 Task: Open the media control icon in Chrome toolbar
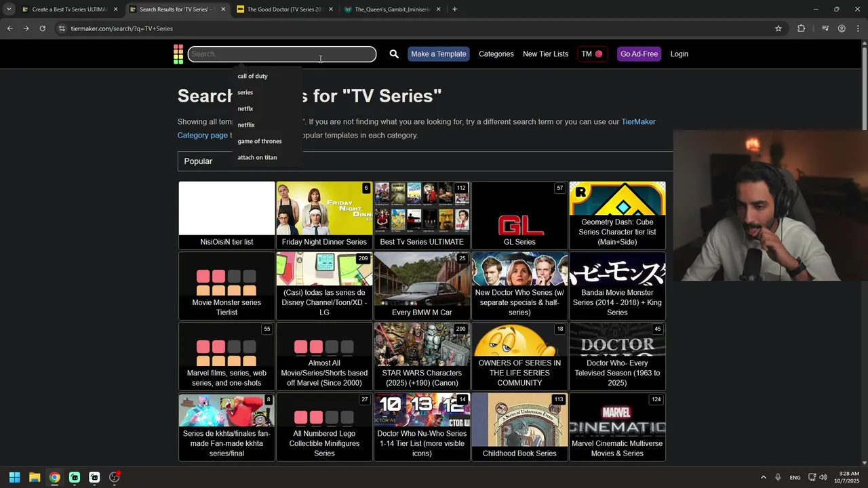pos(825,28)
